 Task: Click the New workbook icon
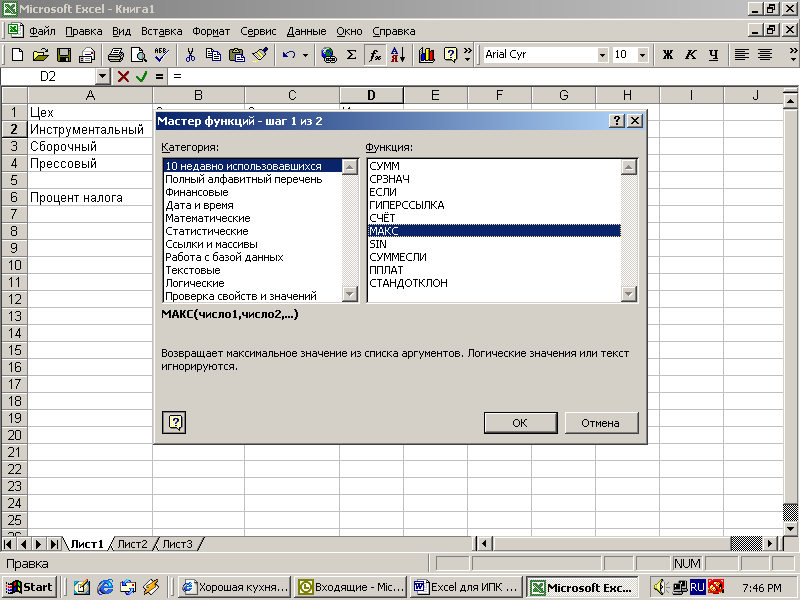pos(17,55)
